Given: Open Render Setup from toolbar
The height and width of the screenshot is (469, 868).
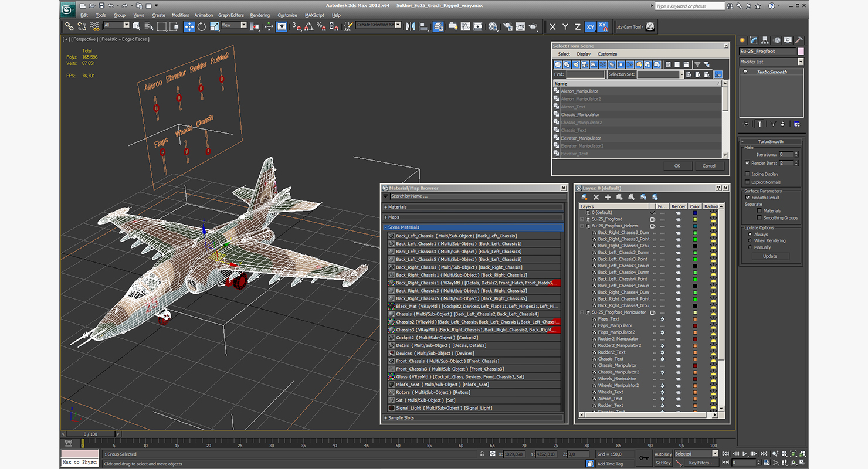Looking at the screenshot, I should 507,26.
